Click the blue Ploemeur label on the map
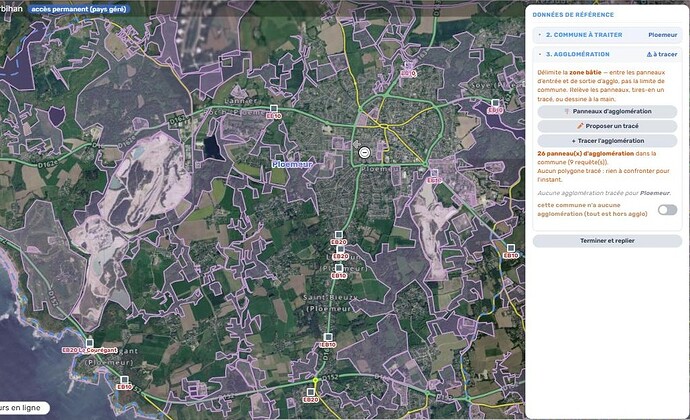 [x=292, y=164]
